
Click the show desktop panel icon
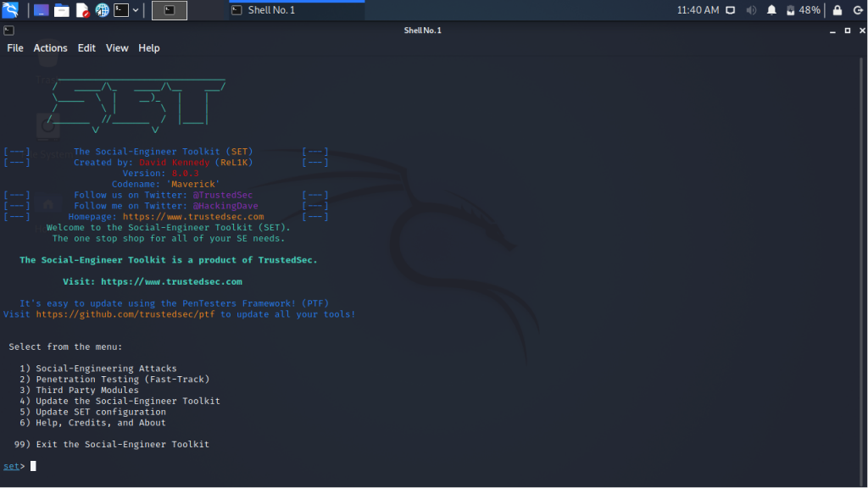[x=41, y=10]
